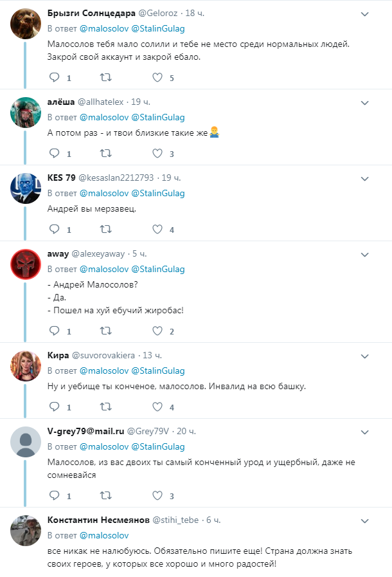Open Кира's profile picture

click(x=26, y=366)
